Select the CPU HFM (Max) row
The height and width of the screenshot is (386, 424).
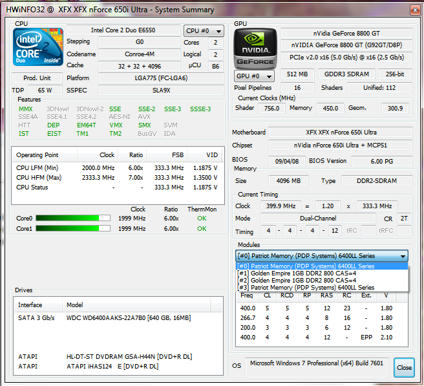pyautogui.click(x=117, y=177)
